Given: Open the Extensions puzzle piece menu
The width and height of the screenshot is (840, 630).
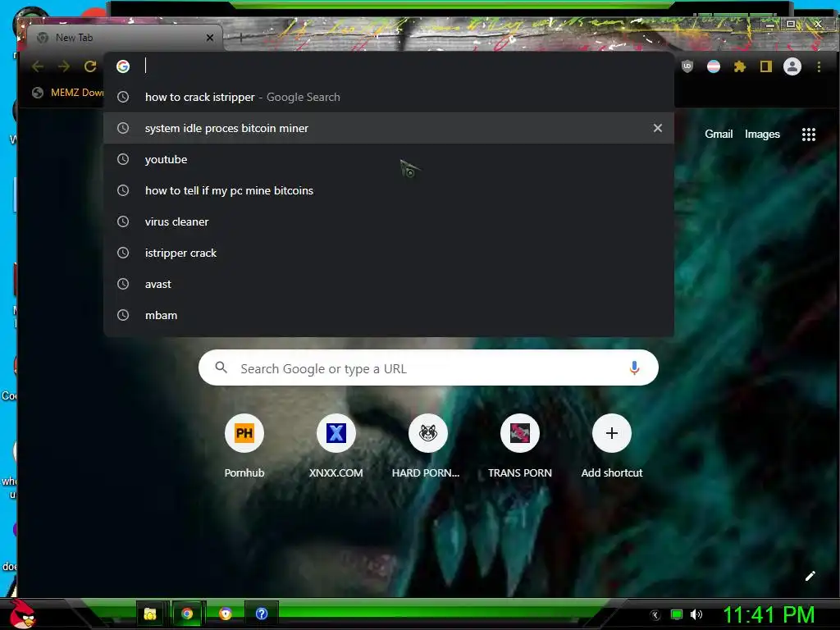Looking at the screenshot, I should point(740,66).
